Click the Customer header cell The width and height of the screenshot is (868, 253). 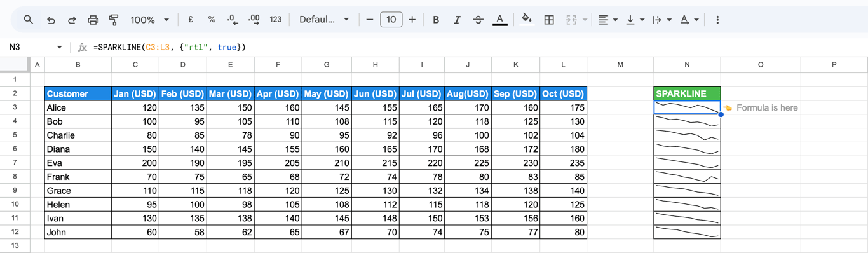click(78, 93)
